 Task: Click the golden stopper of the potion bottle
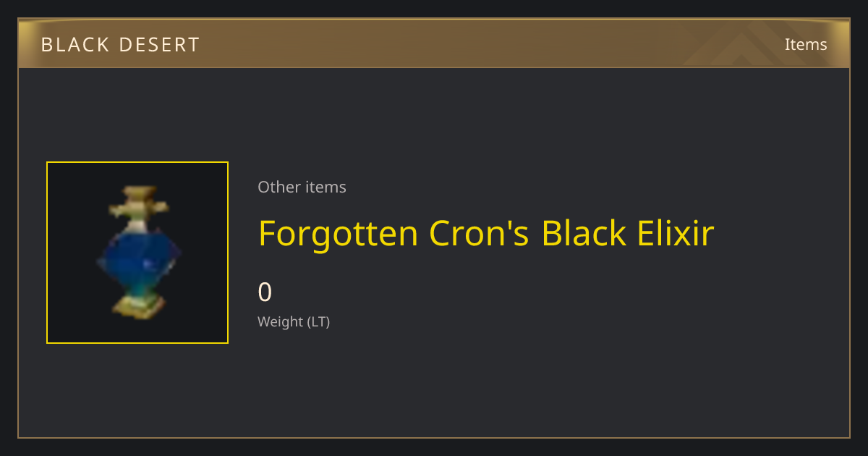tap(139, 203)
